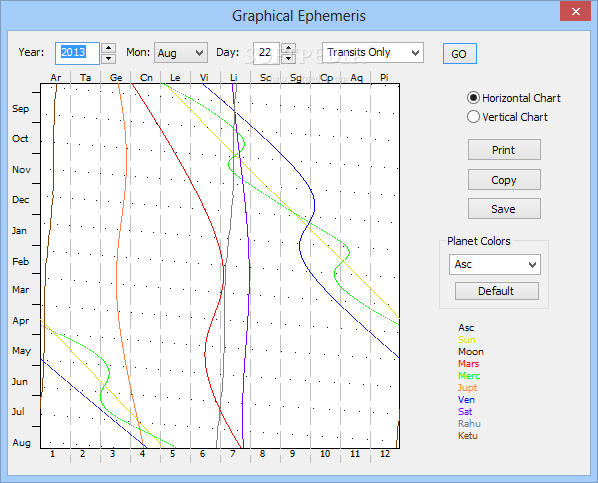
Task: Click the brown Ketu legend label
Action: pos(468,436)
